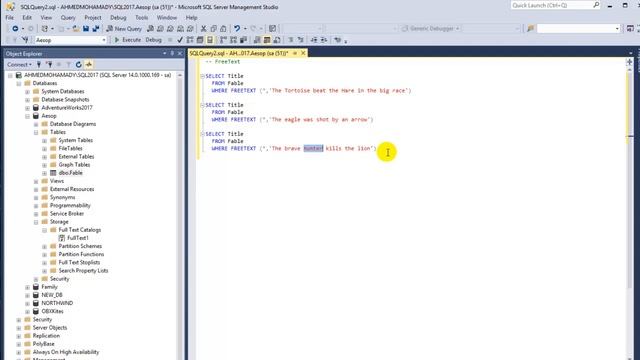Expand the NORTHWIND database node
640x360 pixels.
[27, 303]
